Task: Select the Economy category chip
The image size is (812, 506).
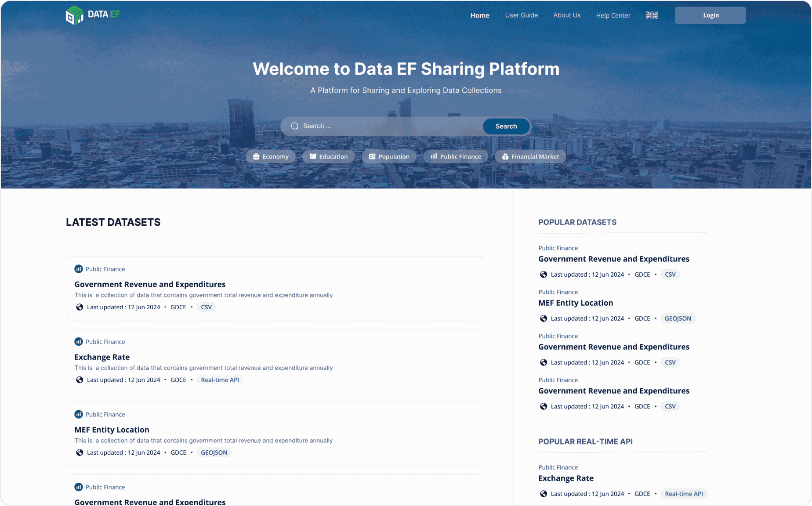Action: pyautogui.click(x=271, y=157)
